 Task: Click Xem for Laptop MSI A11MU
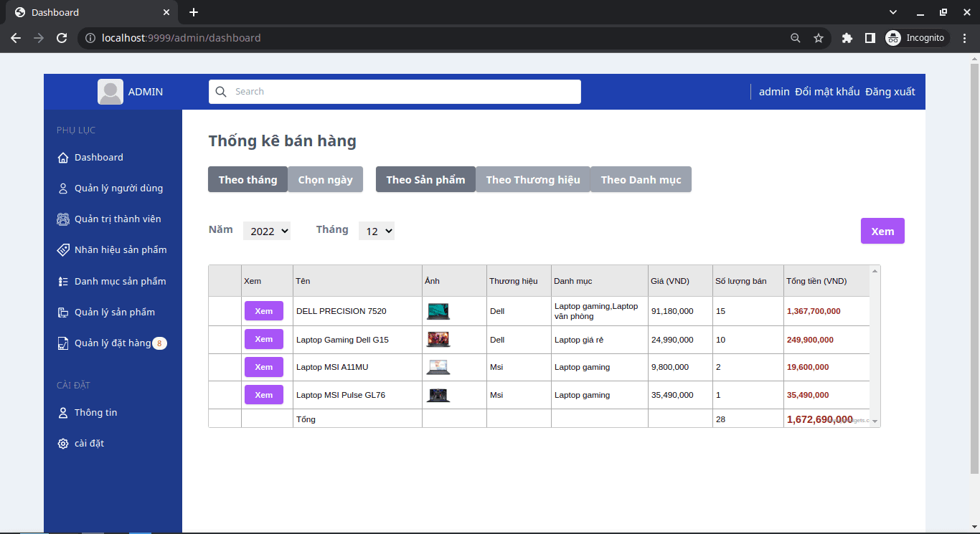(x=264, y=367)
